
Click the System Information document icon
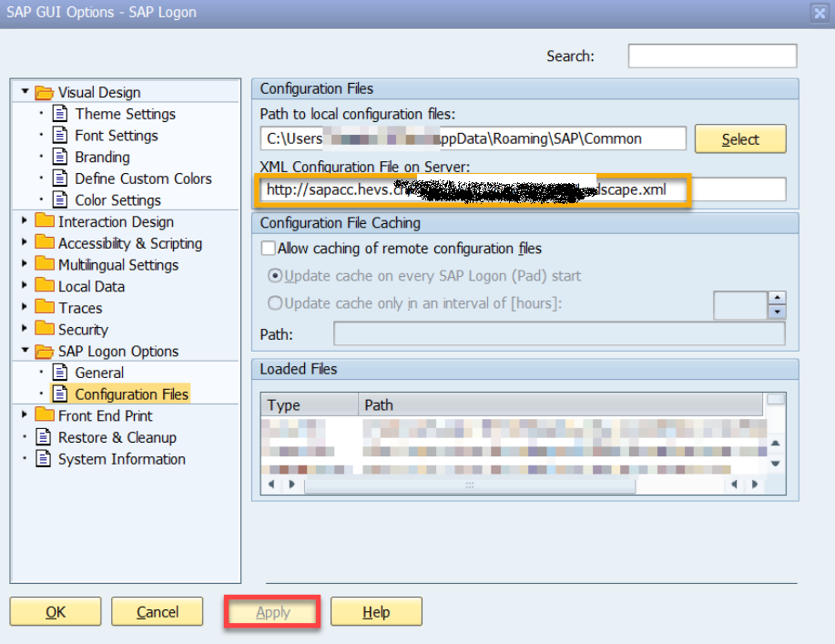[x=43, y=459]
